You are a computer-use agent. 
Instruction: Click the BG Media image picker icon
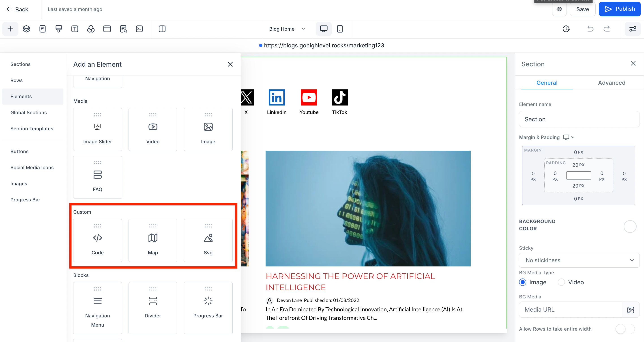click(x=631, y=310)
